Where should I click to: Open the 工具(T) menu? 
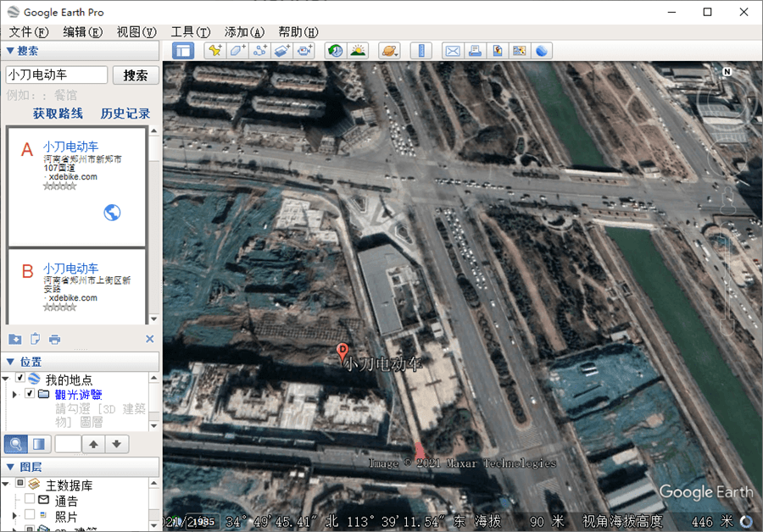190,31
